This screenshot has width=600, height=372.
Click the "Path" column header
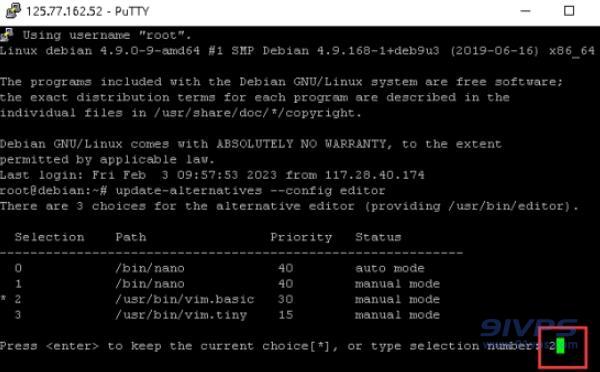pyautogui.click(x=131, y=237)
